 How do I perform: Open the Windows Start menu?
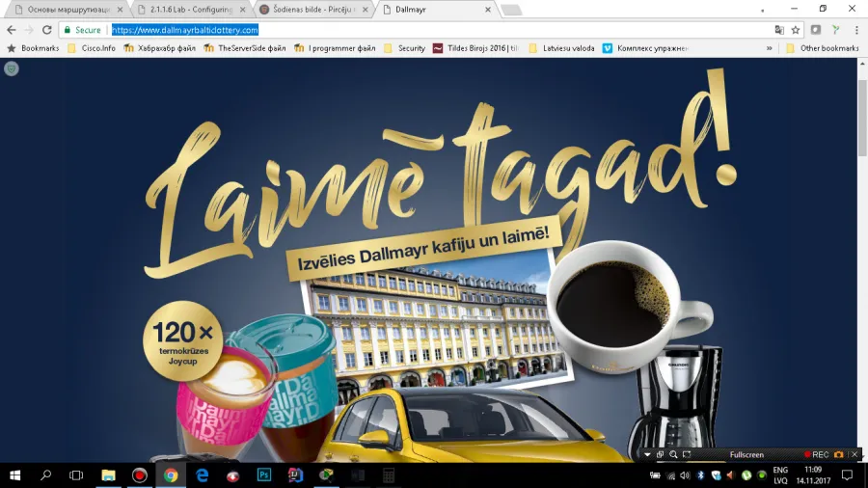pyautogui.click(x=14, y=474)
